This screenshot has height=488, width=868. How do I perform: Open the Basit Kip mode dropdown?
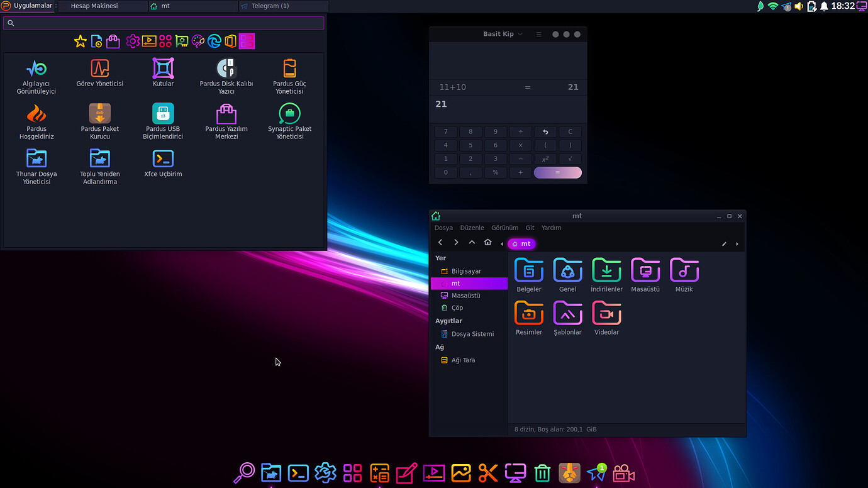click(501, 34)
